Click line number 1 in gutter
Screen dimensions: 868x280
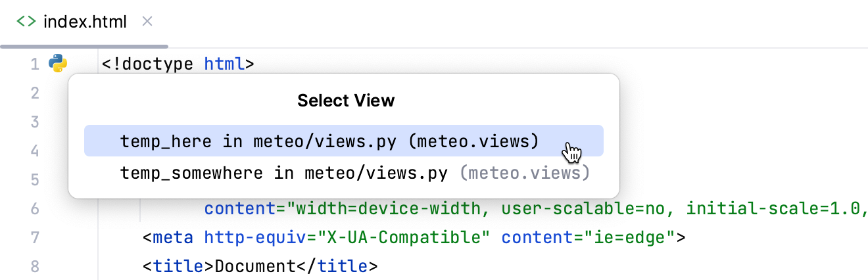pos(35,64)
